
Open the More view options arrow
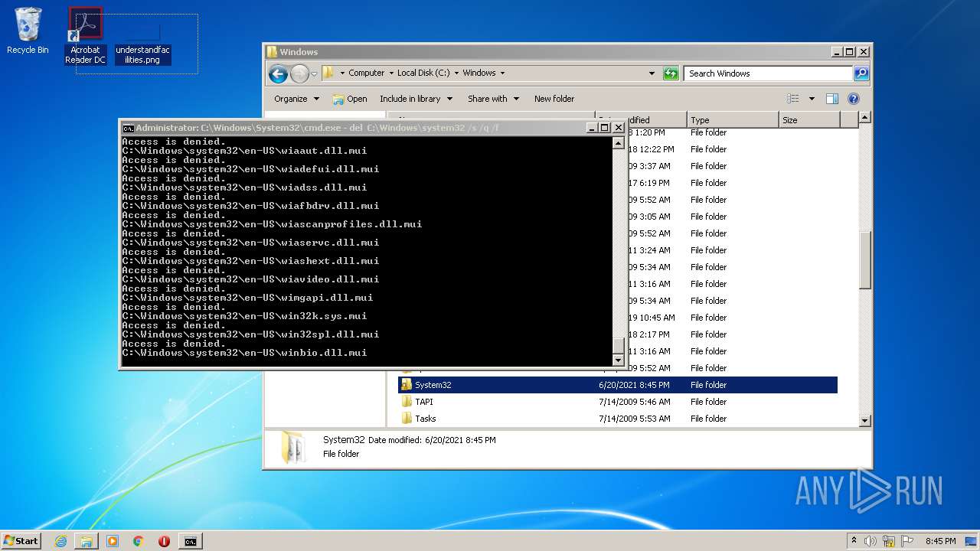811,99
